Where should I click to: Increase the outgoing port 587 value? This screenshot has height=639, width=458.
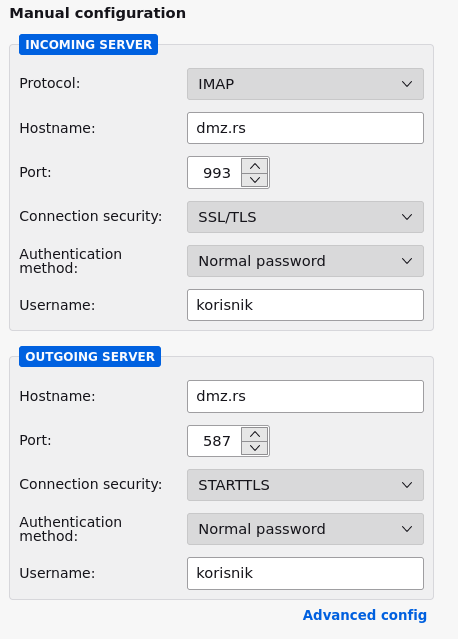(x=255, y=434)
